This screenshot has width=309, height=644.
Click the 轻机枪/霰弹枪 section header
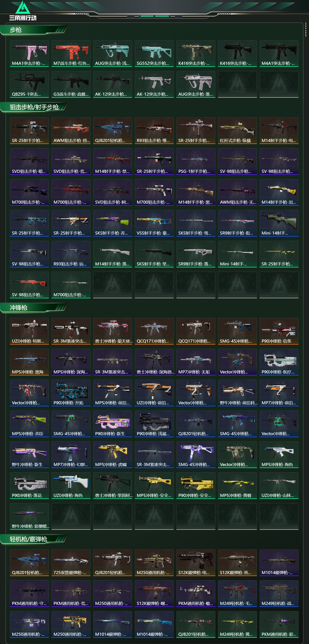pos(28,539)
